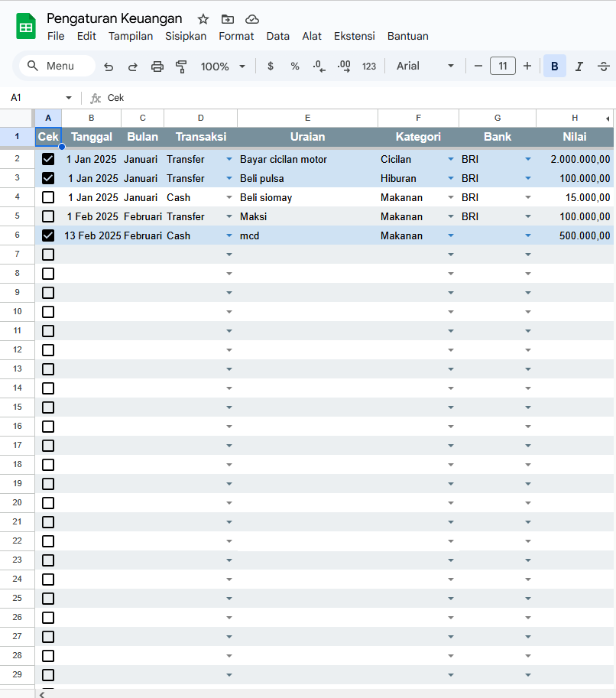Viewport: 616px width, 698px height.
Task: Click the Google Sheets home icon
Action: pos(26,26)
